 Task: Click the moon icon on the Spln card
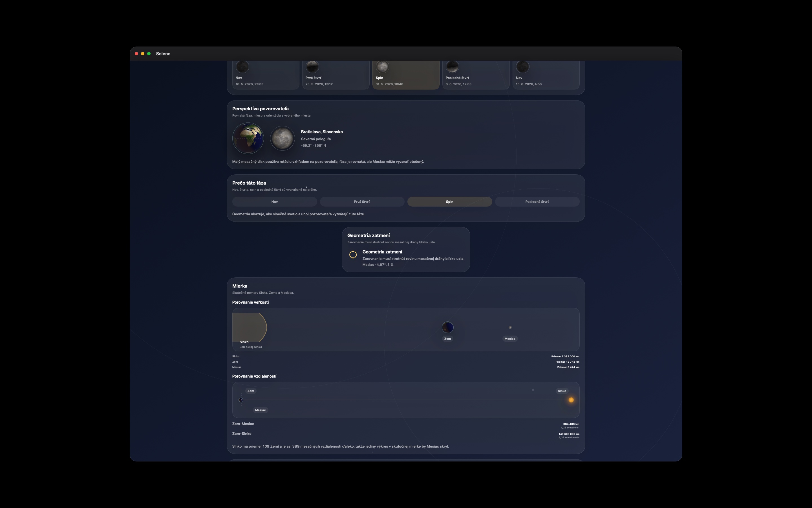tap(383, 67)
